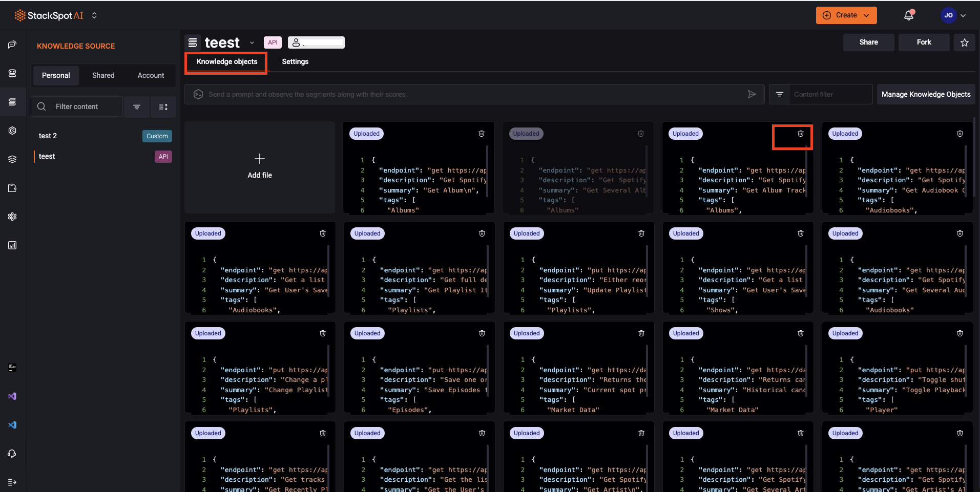980x492 pixels.
Task: Open the JO profile dropdown
Action: (953, 15)
